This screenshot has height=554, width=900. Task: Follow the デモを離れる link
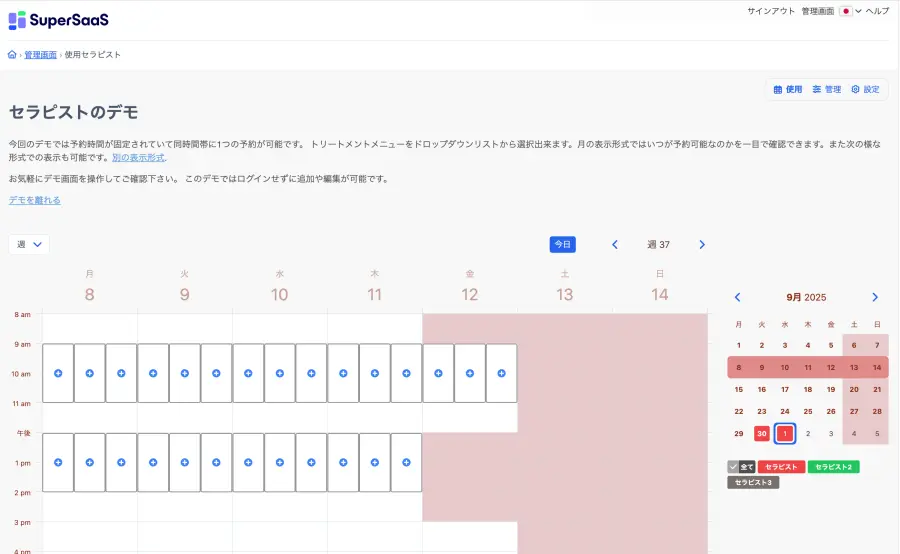(35, 200)
